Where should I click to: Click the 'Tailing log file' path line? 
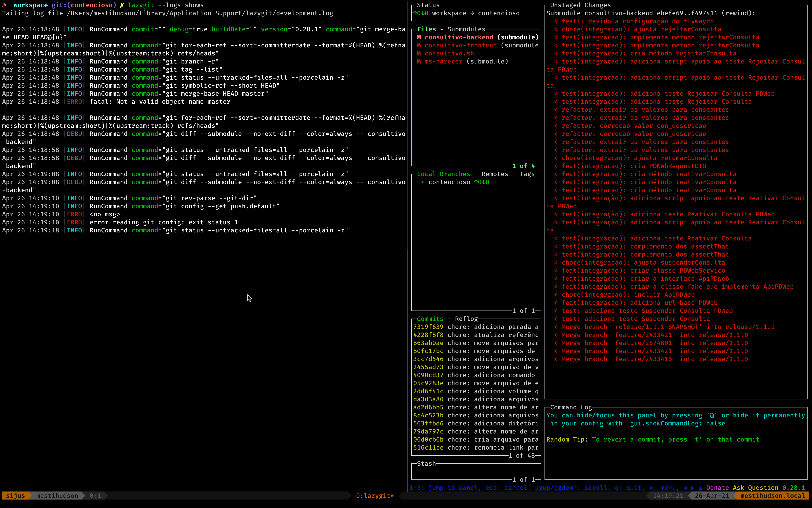(x=168, y=13)
